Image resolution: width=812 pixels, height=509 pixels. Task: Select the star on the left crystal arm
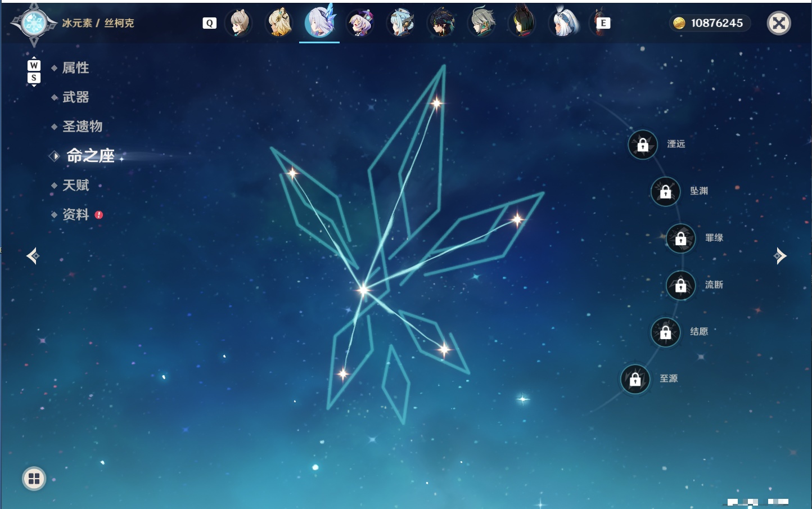coord(292,173)
